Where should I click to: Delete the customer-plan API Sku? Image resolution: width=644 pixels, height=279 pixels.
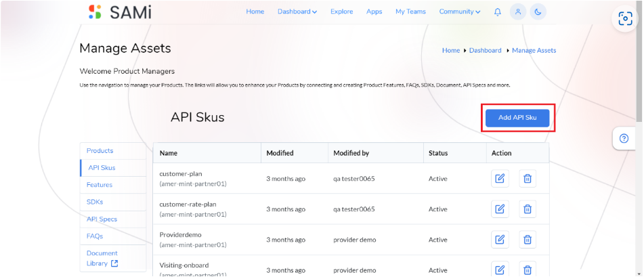click(x=528, y=178)
